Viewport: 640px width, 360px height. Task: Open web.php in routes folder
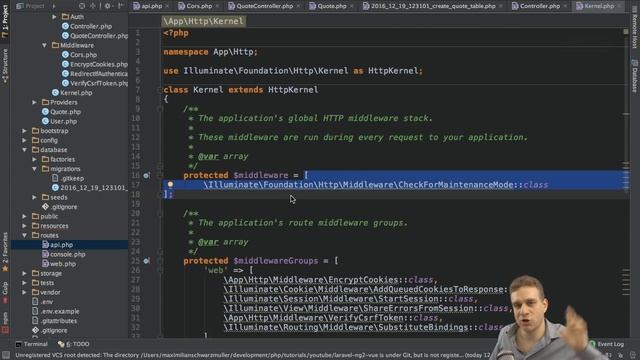point(59,264)
